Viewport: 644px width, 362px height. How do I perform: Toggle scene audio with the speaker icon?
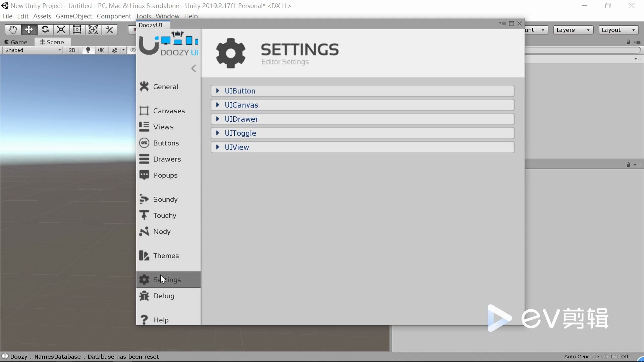pyautogui.click(x=101, y=50)
